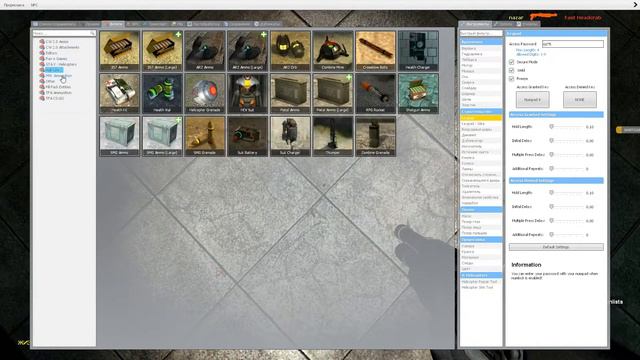Screen dimensions: 640x360
Task: Select the first tab of the tool panel
Action: (476, 24)
